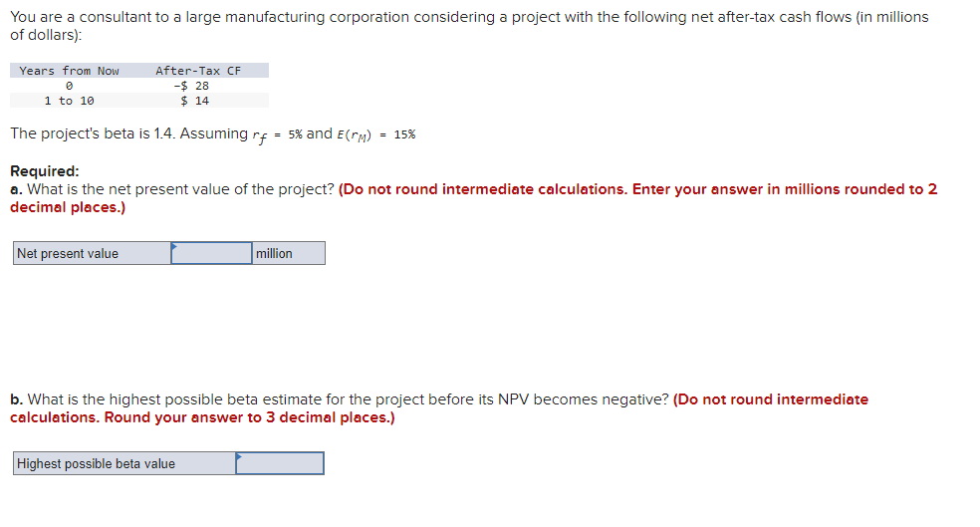Viewport: 980px width, 527px height.
Task: Click the Net present value answer input box
Action: point(211,253)
